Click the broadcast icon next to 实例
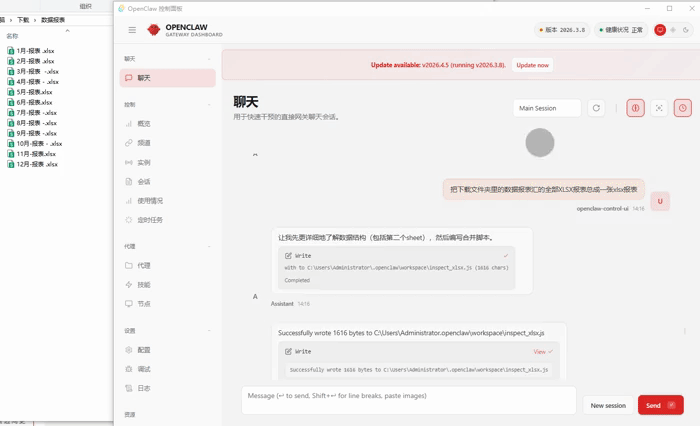 point(129,163)
